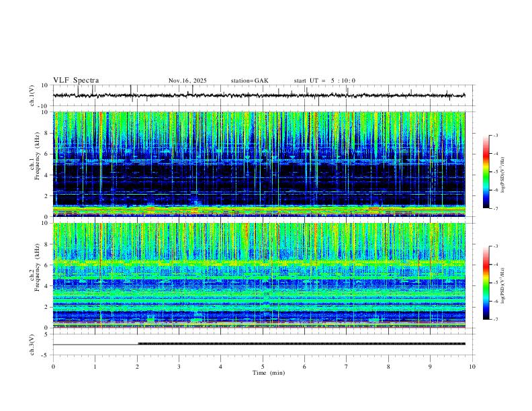Click the "1" minute tick label
This screenshot has height=411, width=532.
pos(95,367)
